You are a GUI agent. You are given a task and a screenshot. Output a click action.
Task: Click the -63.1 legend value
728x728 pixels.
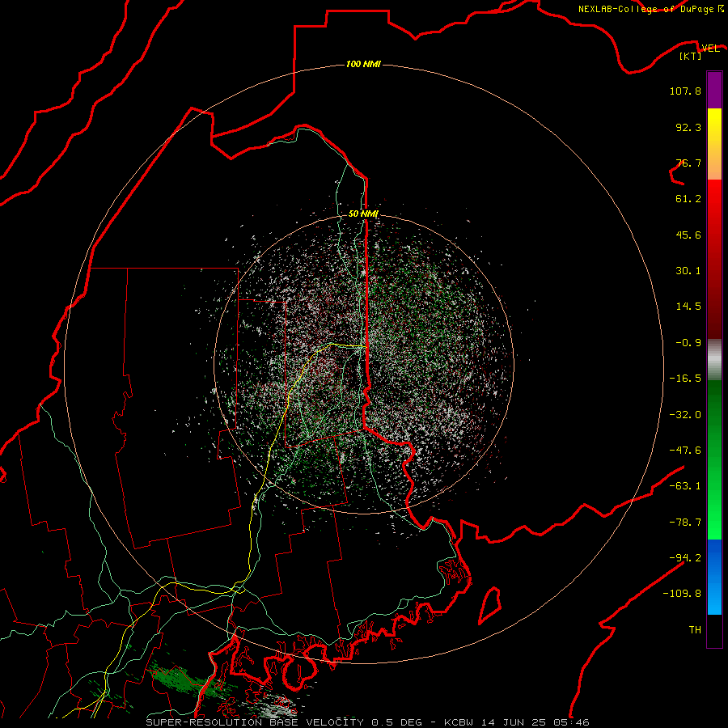tap(685, 486)
